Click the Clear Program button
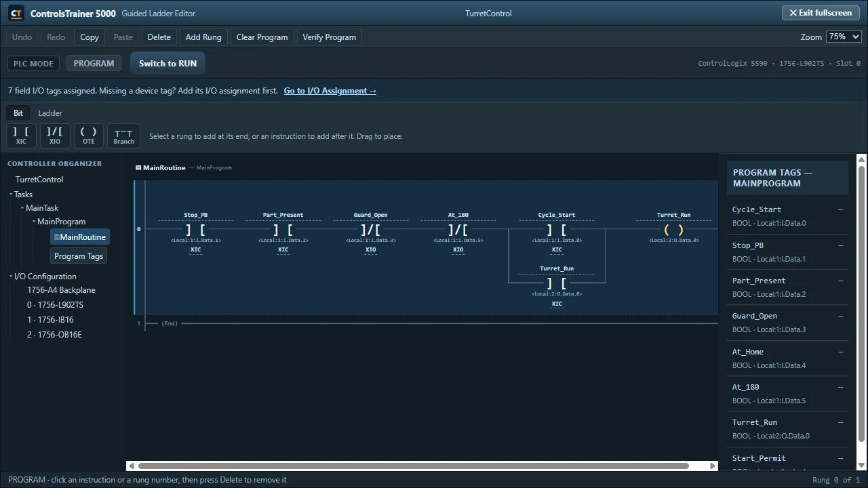This screenshot has width=868, height=488. [x=262, y=37]
